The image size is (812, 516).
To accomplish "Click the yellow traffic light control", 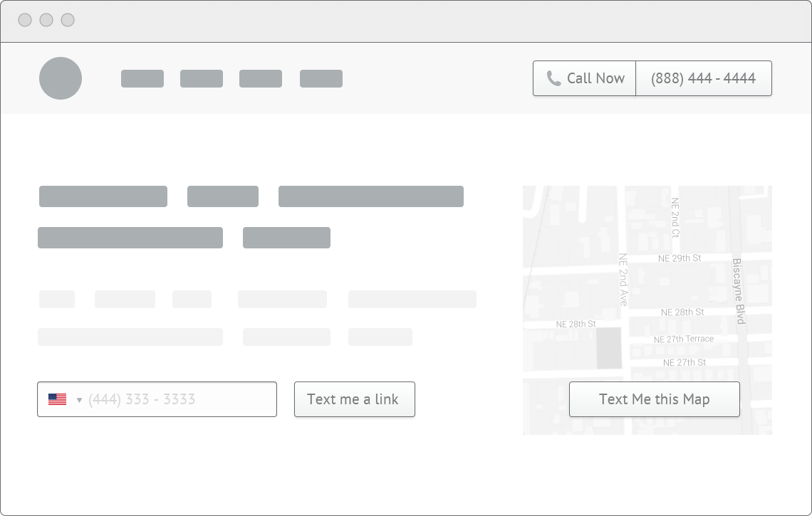I will [47, 20].
